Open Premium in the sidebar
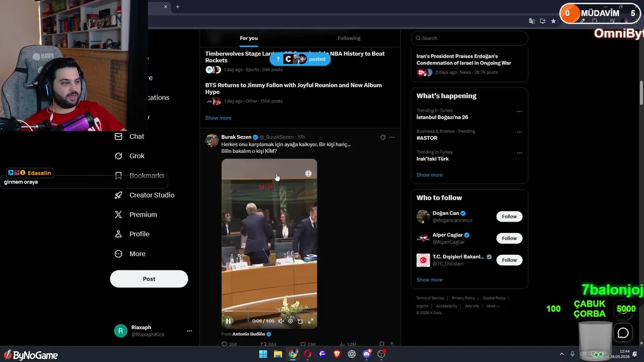 point(136,214)
